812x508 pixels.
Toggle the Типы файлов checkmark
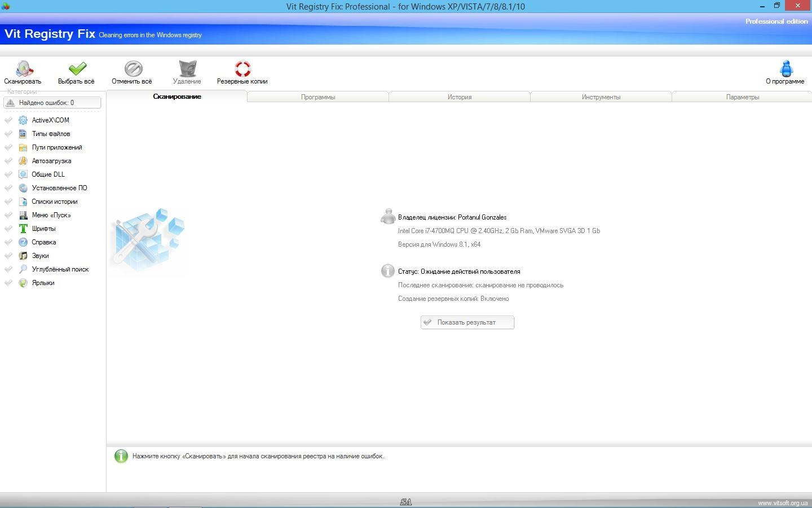(8, 134)
